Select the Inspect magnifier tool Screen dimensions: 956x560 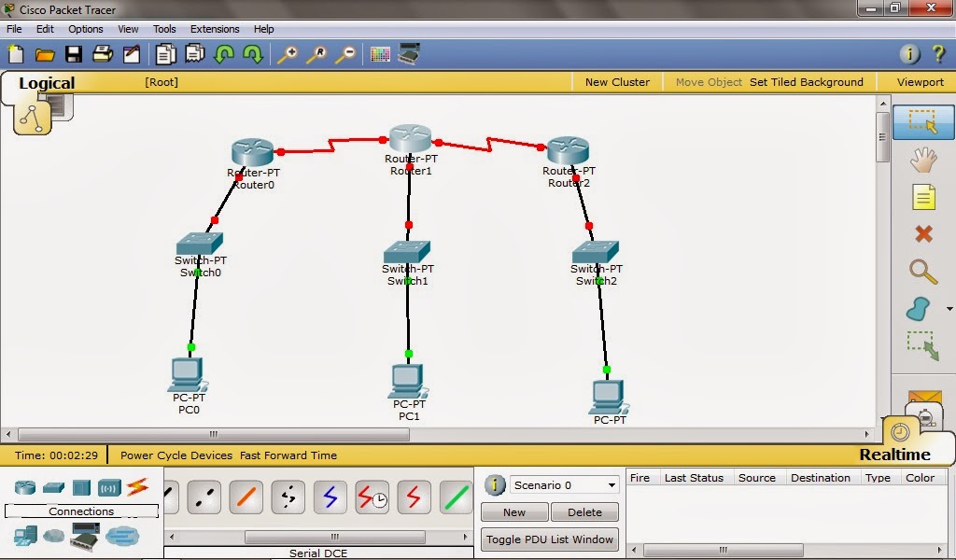pyautogui.click(x=922, y=272)
